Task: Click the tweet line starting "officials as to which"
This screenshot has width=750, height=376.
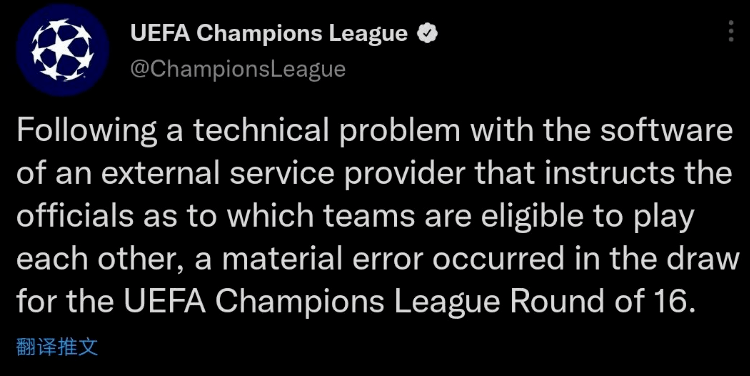Action: tap(355, 217)
